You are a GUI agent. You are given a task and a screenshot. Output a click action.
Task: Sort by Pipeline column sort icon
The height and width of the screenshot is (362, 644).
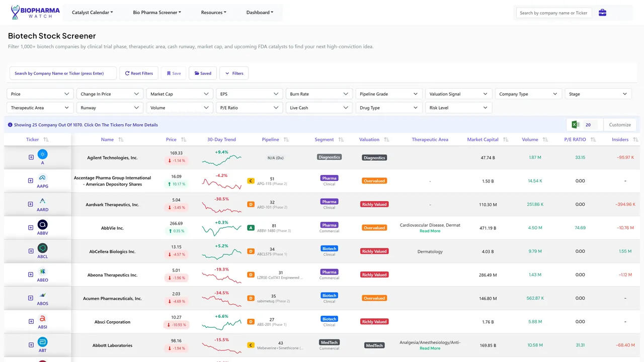pos(286,140)
